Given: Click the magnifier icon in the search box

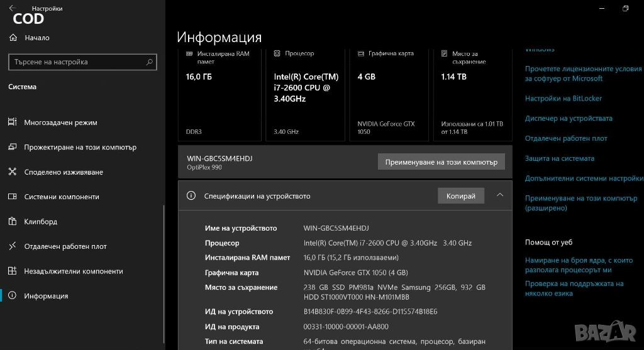Looking at the screenshot, I should point(149,62).
